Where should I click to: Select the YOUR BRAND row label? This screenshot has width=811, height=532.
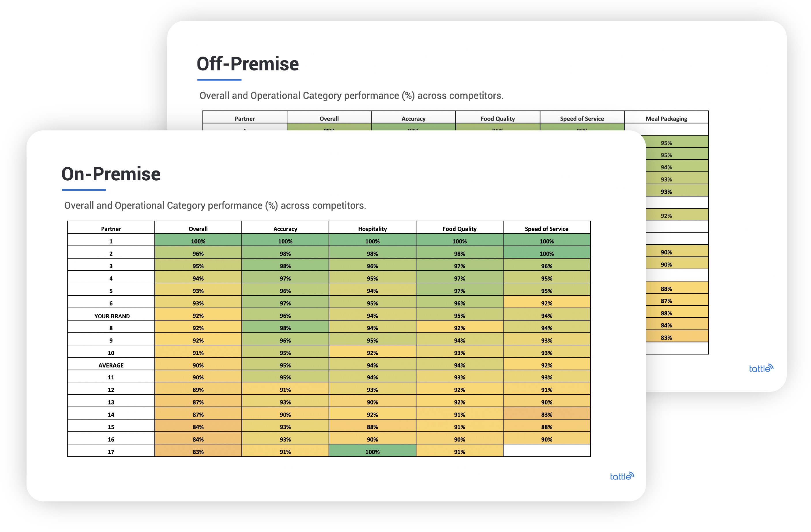pos(111,316)
